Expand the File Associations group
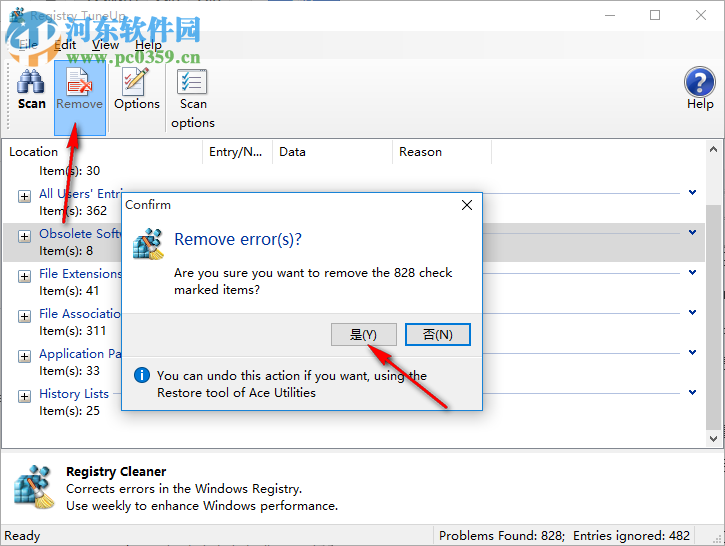725x546 pixels. click(x=25, y=316)
